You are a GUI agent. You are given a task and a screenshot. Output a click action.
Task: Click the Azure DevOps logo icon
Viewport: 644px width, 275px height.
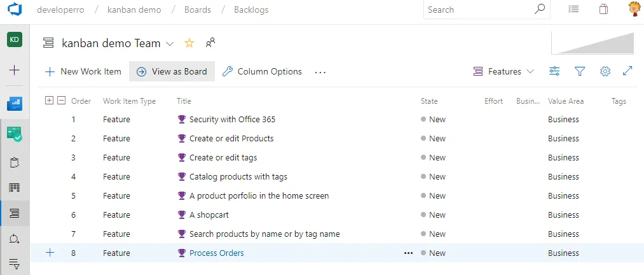click(14, 10)
